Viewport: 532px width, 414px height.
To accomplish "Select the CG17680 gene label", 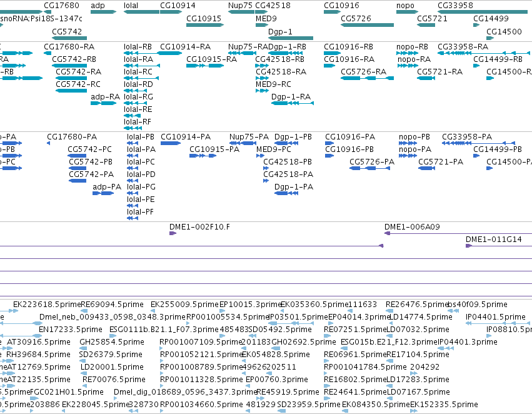I will [61, 6].
